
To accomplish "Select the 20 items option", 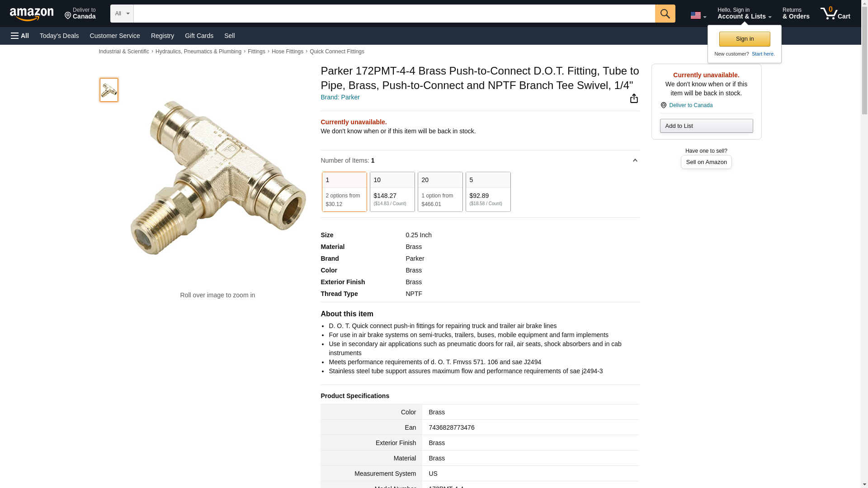I will pos(440,192).
